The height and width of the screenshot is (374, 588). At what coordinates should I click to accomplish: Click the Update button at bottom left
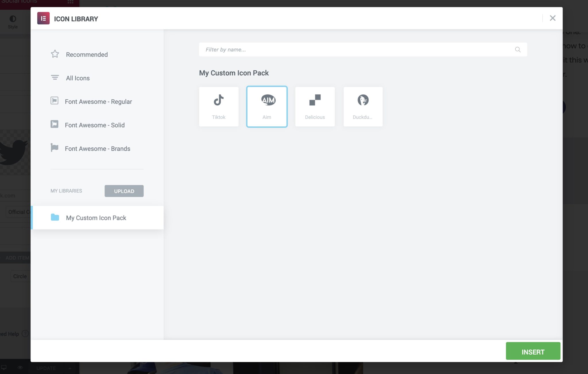pyautogui.click(x=46, y=368)
